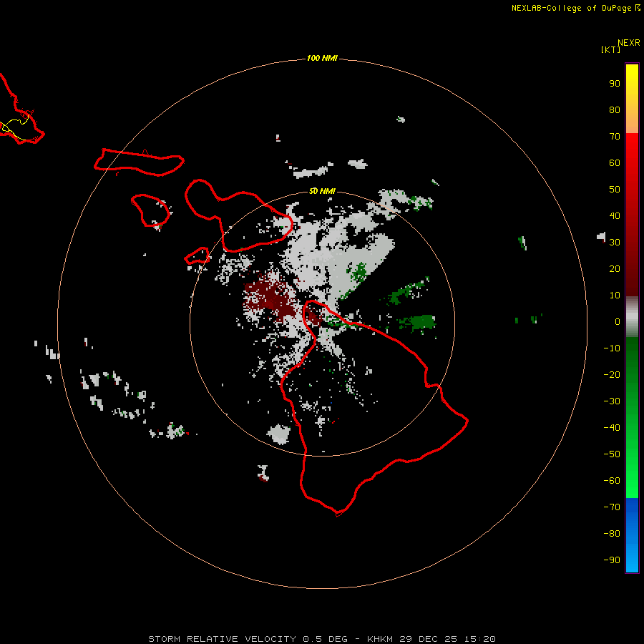Click the 50 NMI range ring label

click(x=322, y=191)
